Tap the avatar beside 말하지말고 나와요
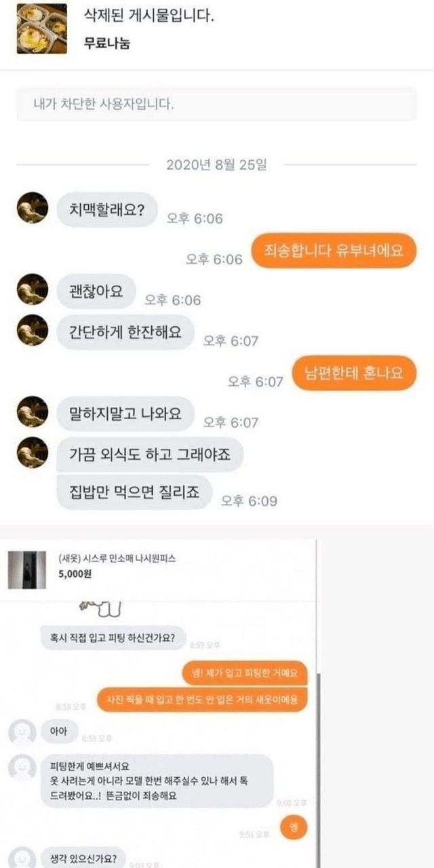434x868 pixels. (x=33, y=413)
